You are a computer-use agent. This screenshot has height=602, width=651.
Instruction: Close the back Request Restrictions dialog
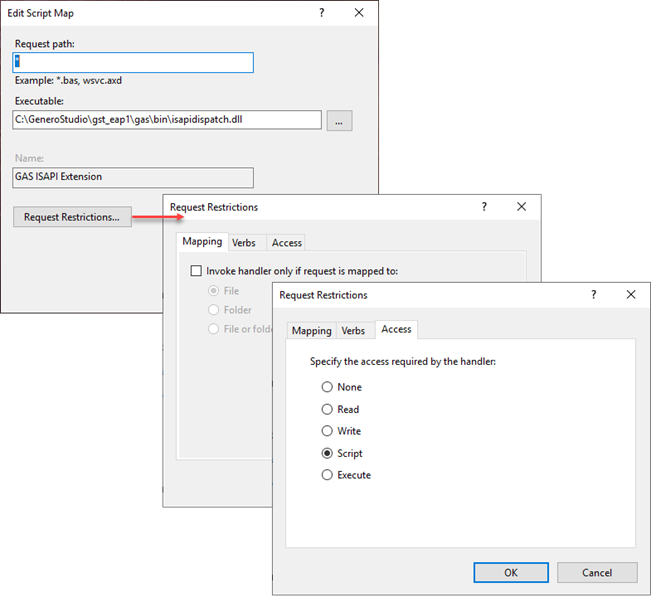click(x=521, y=207)
